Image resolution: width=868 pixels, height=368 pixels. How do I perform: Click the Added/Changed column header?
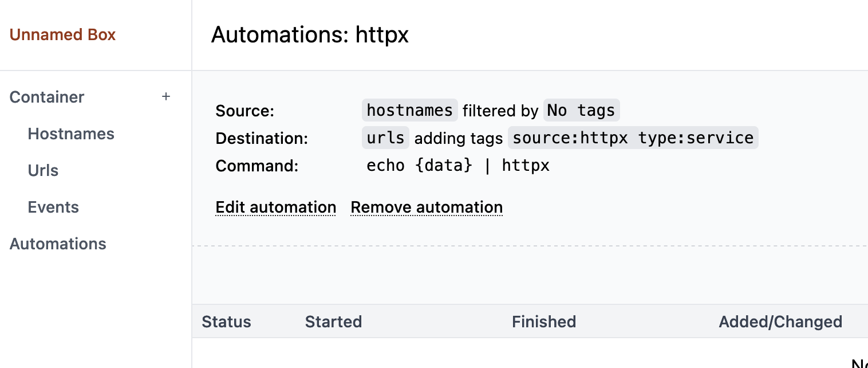click(x=780, y=322)
